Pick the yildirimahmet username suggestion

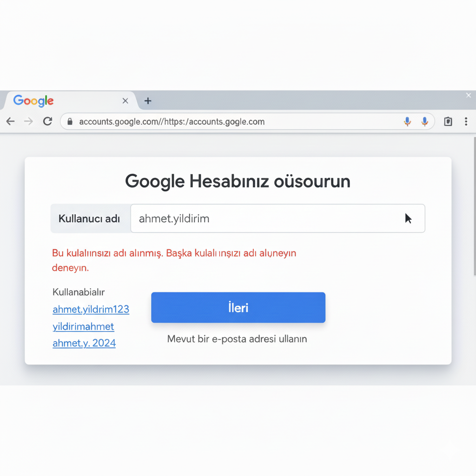(x=84, y=327)
